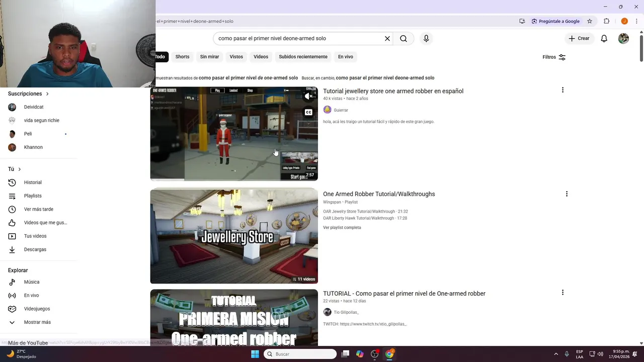Open the YouTube account avatar menu
Screen dimensions: 644x362
tap(623, 38)
